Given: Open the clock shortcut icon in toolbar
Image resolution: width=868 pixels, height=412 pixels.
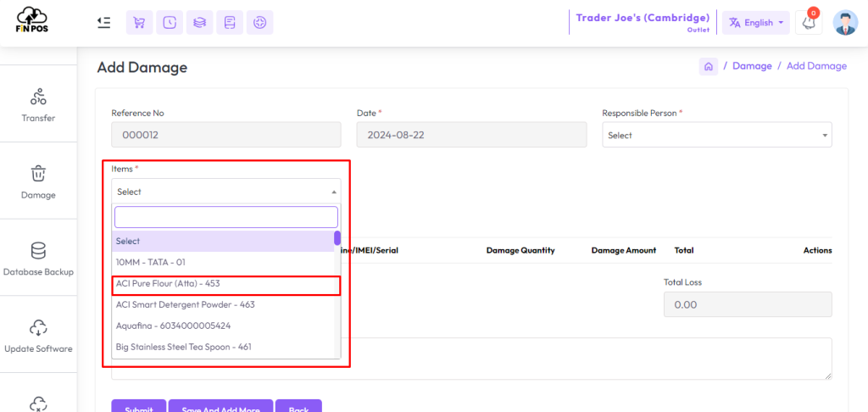Looking at the screenshot, I should (170, 23).
